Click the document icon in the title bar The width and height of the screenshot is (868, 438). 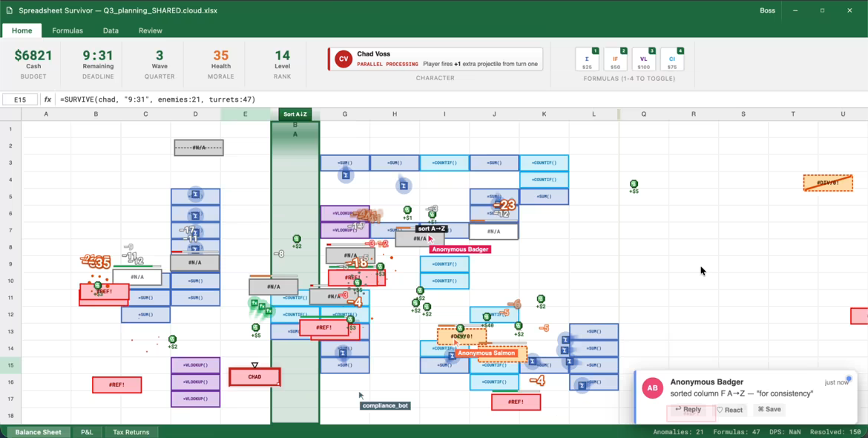coord(10,10)
